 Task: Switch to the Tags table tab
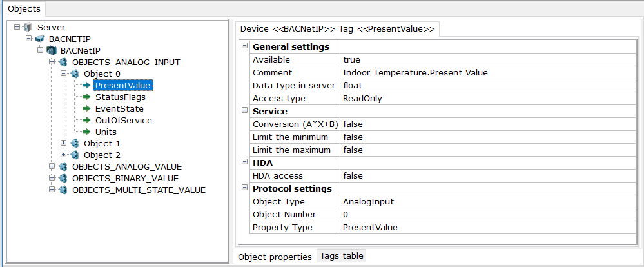341,255
